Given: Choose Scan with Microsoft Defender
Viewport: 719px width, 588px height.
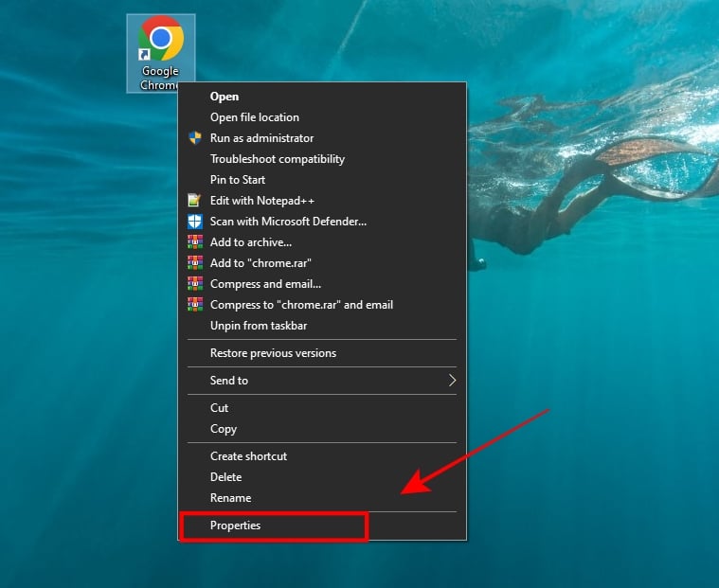Looking at the screenshot, I should [322, 222].
